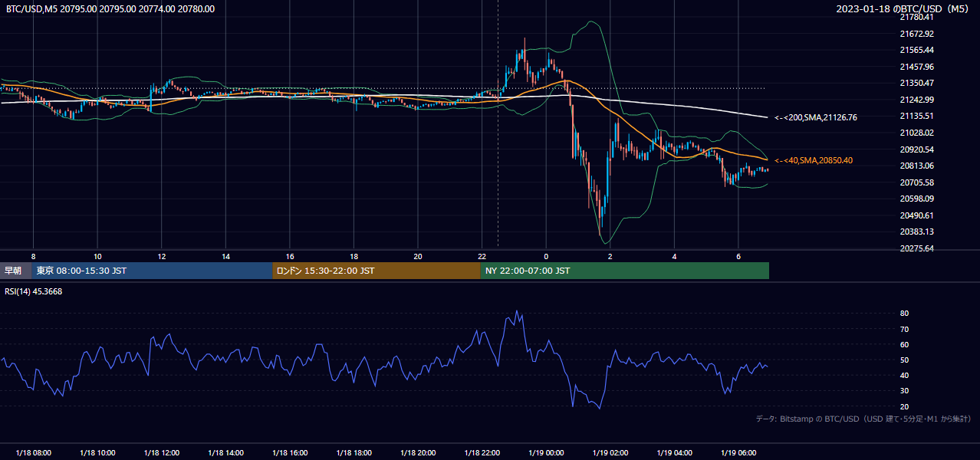Click RSI axis level 20
980x460 pixels.
click(x=904, y=406)
